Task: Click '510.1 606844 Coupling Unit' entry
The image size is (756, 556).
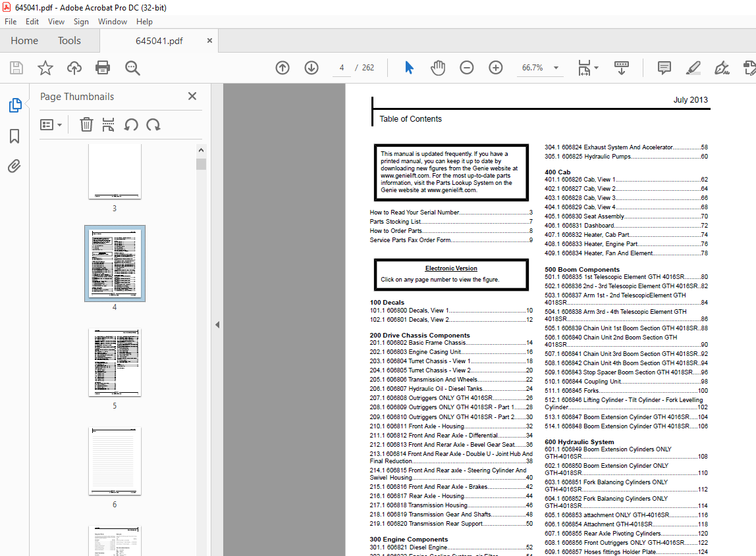Action: pos(626,382)
